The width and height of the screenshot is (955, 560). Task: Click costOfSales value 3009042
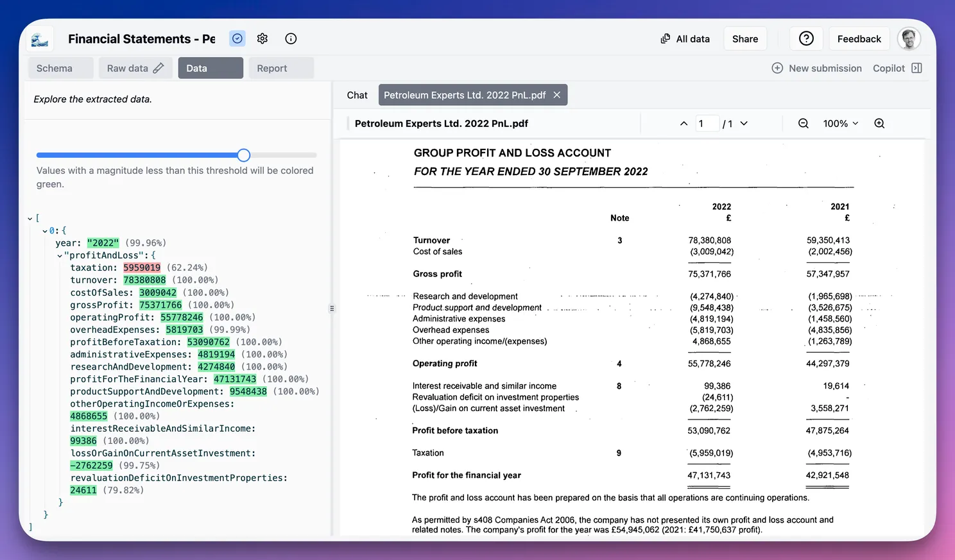[158, 293]
